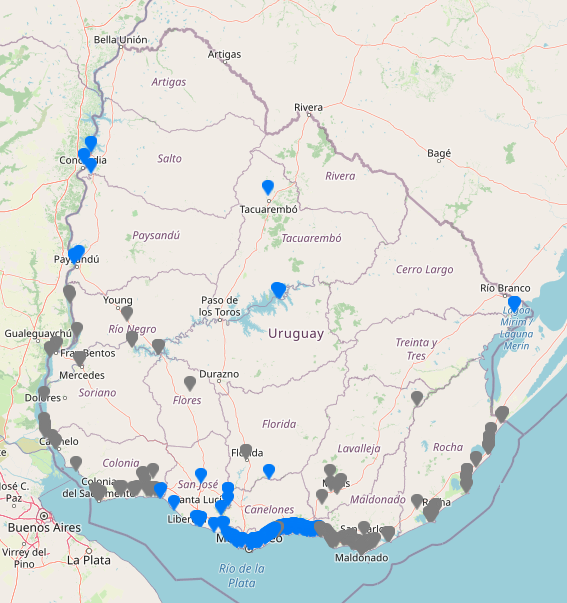The height and width of the screenshot is (603, 567).
Task: Click the Bella Unión town label
Action: tap(120, 40)
